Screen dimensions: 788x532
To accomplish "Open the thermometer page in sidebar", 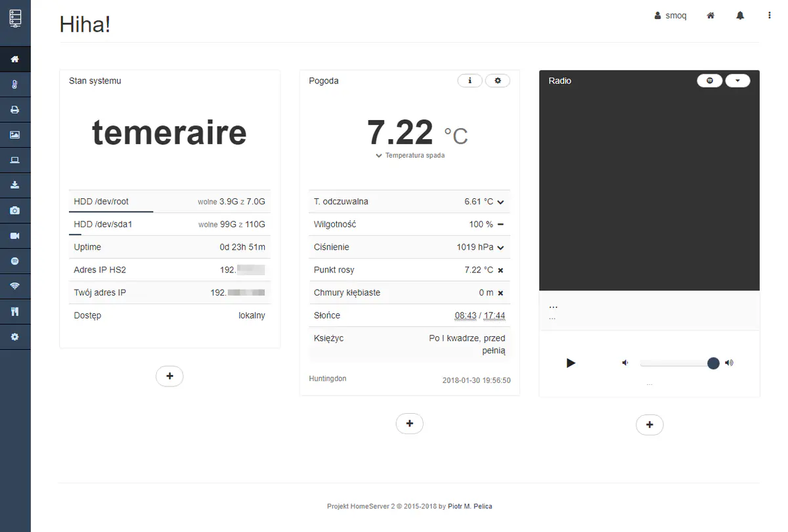I will (15, 85).
